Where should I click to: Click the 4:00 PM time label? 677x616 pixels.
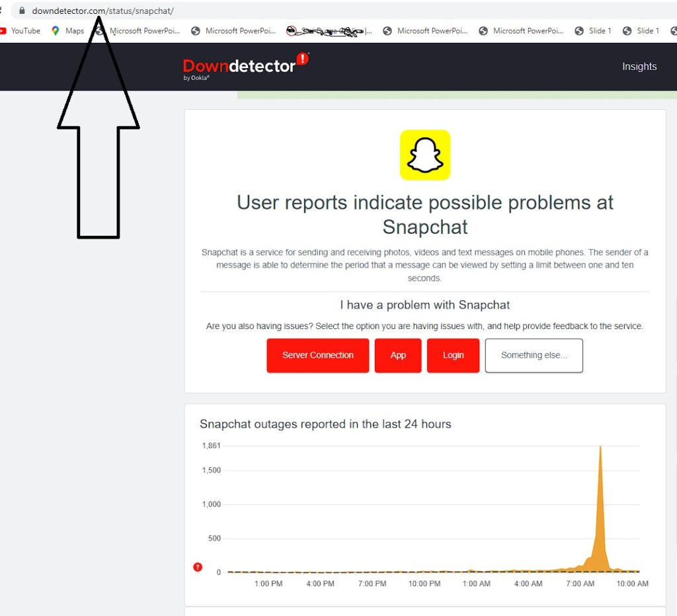click(320, 584)
